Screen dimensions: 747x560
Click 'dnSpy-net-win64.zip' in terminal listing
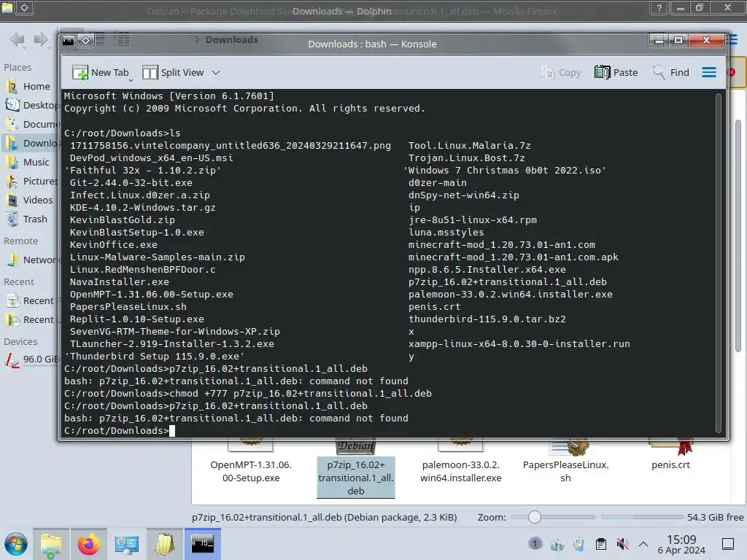pos(463,195)
